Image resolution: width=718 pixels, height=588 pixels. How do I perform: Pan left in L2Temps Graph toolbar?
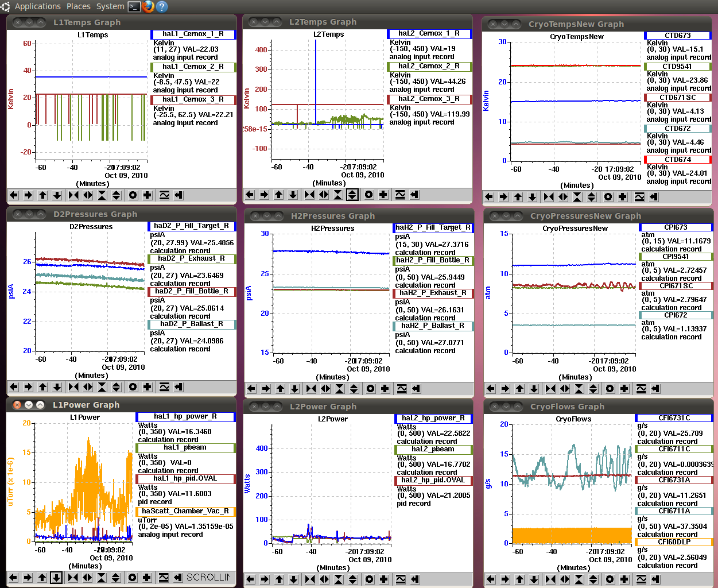[x=250, y=195]
